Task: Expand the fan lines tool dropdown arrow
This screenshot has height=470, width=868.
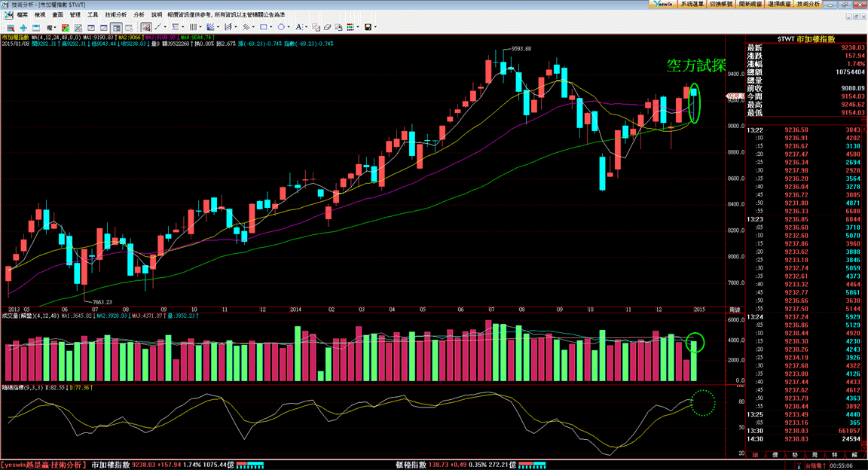Action: [218, 26]
